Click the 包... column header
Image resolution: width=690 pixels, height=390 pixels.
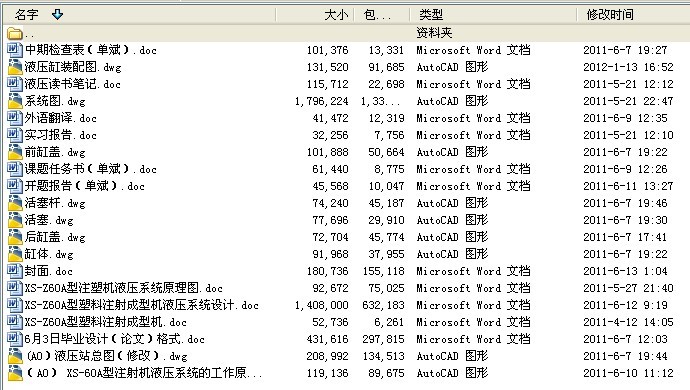pyautogui.click(x=382, y=15)
